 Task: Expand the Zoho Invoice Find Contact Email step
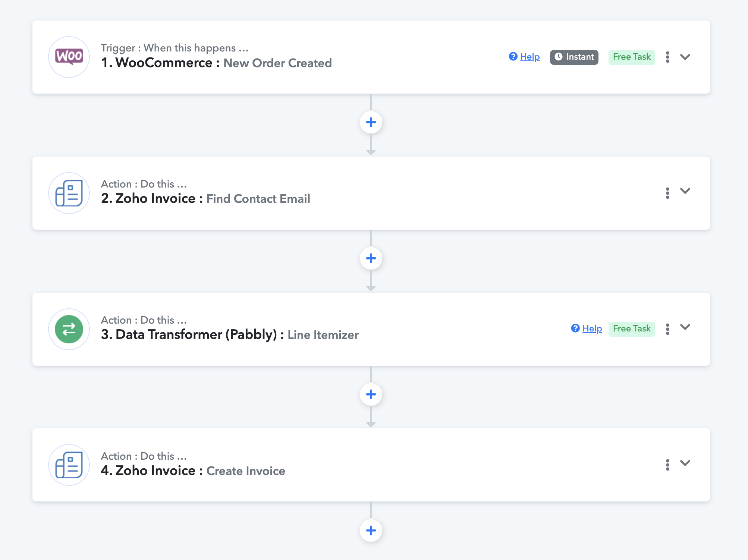click(x=685, y=191)
